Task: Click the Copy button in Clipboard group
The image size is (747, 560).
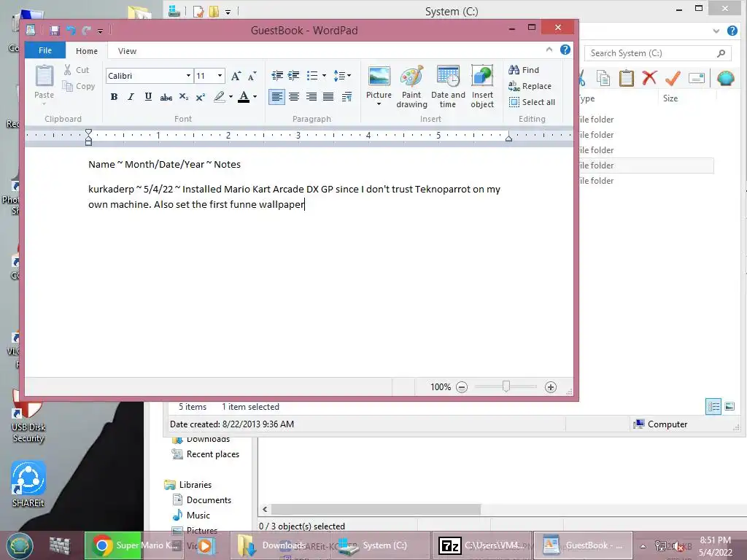Action: (79, 86)
